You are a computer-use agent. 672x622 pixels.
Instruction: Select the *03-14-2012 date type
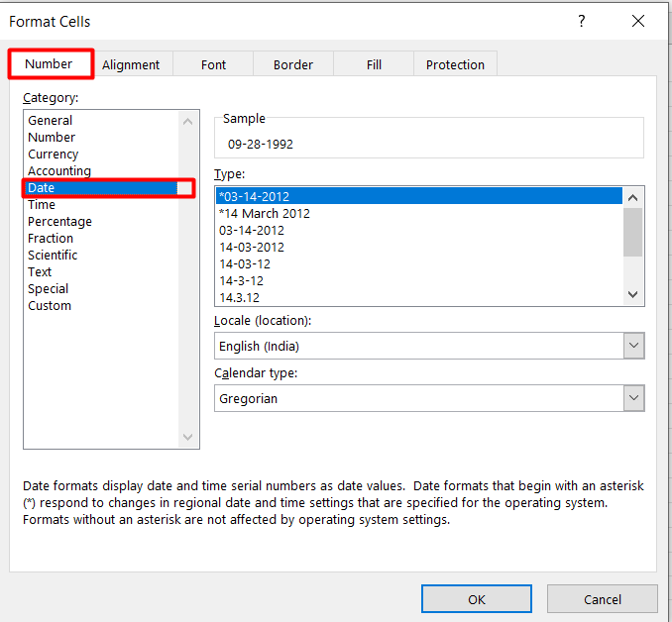[419, 196]
